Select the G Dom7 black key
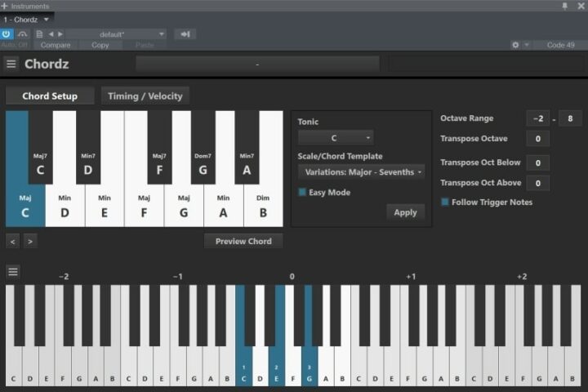The width and height of the screenshot is (588, 392). pyautogui.click(x=203, y=147)
